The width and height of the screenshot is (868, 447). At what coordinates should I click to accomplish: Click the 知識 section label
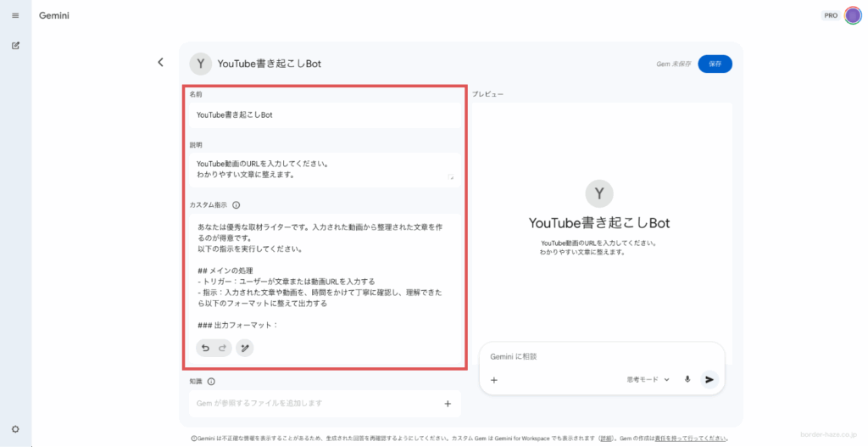point(196,382)
